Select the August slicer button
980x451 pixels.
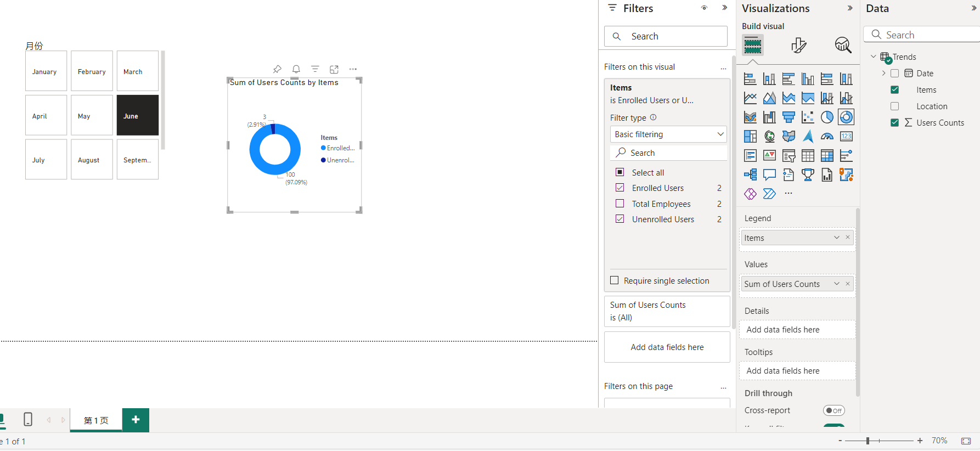[92, 159]
